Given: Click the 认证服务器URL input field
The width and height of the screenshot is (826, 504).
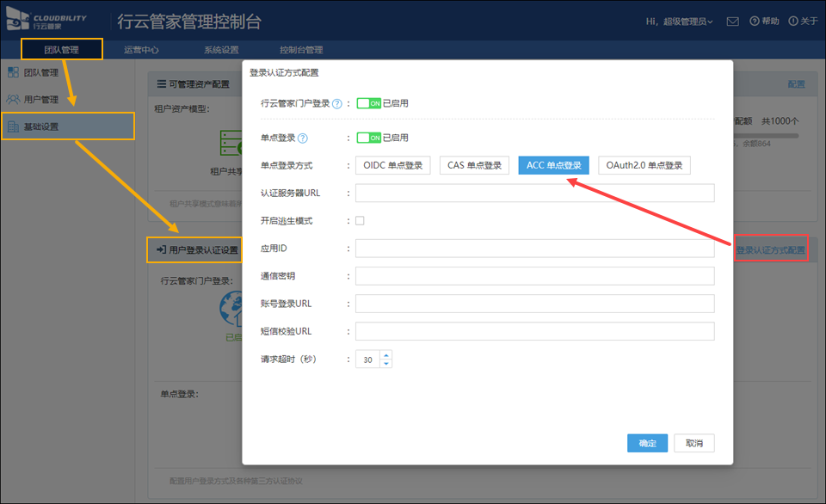Looking at the screenshot, I should pyautogui.click(x=534, y=193).
